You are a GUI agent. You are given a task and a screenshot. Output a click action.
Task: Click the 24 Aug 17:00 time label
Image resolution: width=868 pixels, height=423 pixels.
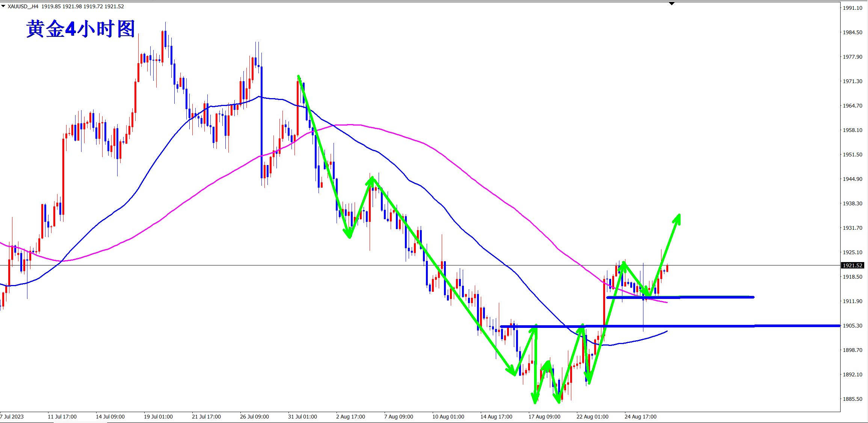640,417
